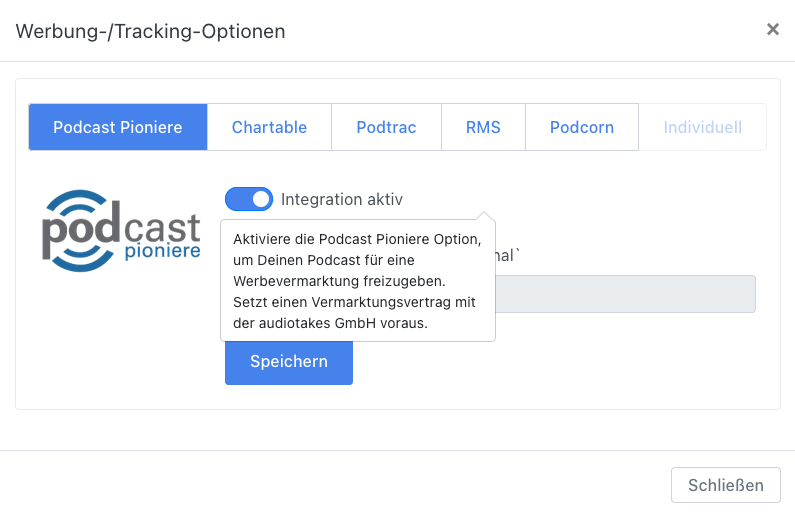795x517 pixels.
Task: Click the white knob of the toggle
Action: coord(261,199)
